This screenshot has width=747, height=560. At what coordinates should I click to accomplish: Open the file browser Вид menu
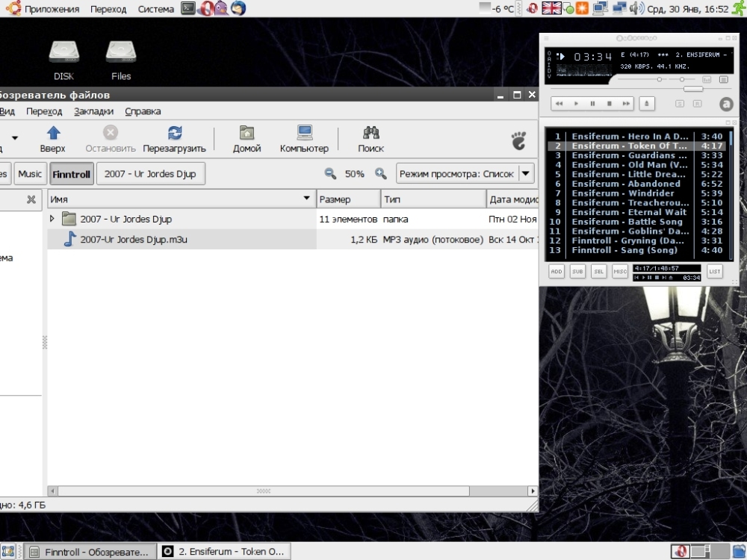(x=7, y=111)
